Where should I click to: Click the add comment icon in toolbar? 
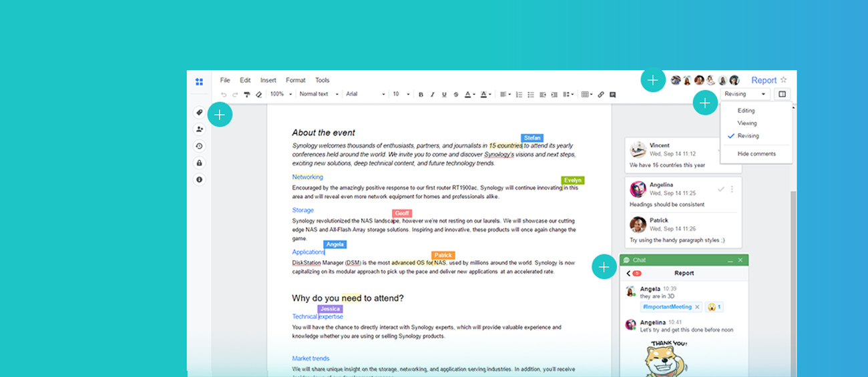click(613, 95)
